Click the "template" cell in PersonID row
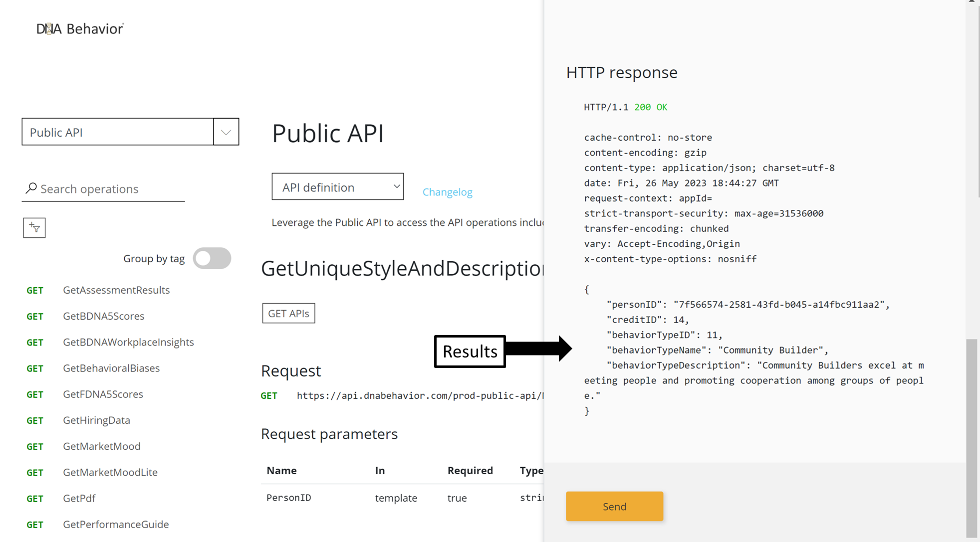980x542 pixels. pyautogui.click(x=396, y=498)
